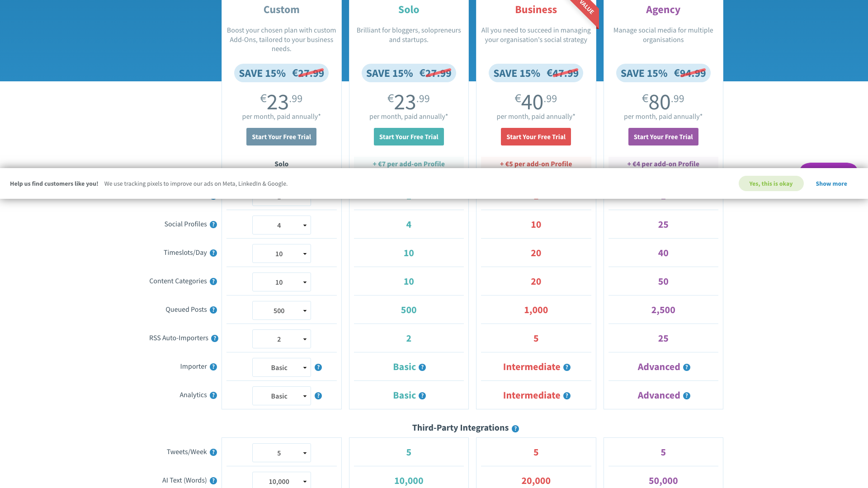
Task: Start Your Free Trial for the Business plan
Action: [x=536, y=136]
